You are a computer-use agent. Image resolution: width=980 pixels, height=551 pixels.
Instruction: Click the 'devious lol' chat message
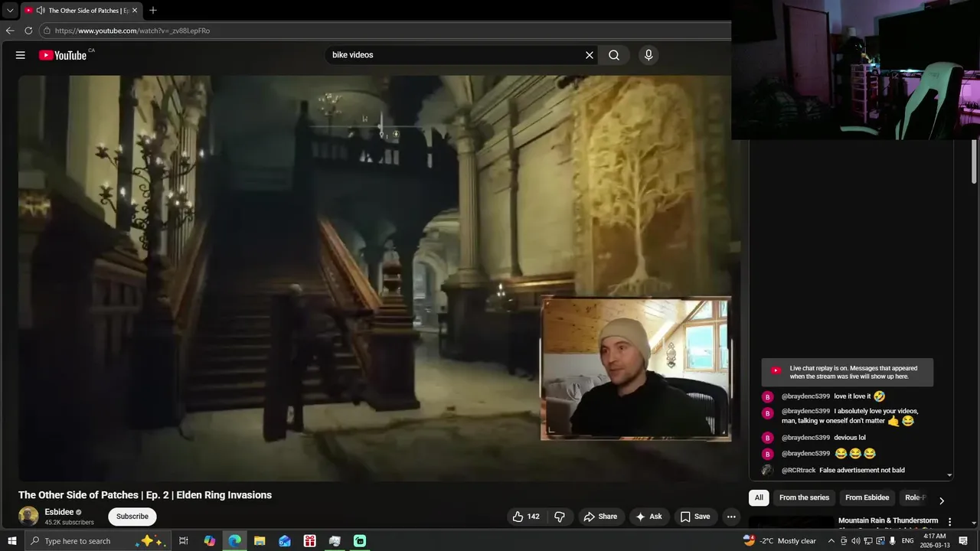pos(850,438)
